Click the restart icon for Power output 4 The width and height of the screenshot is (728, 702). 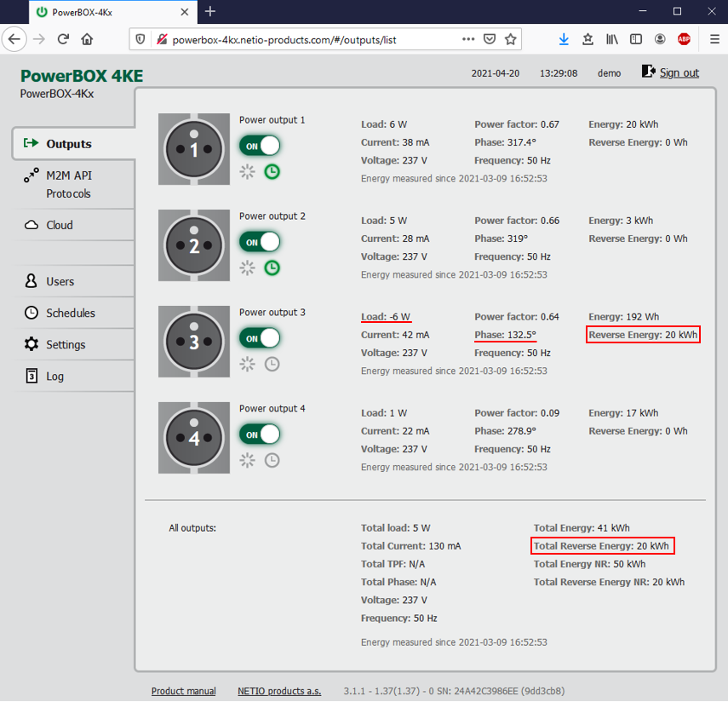248,460
